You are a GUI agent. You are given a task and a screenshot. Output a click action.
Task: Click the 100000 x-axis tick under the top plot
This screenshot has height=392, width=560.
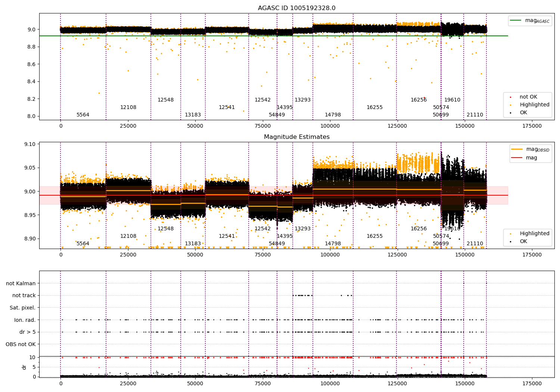[x=330, y=126]
